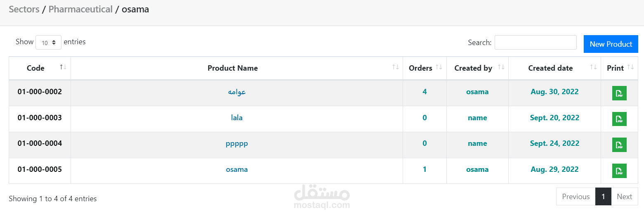Click the New Product button
The height and width of the screenshot is (214, 644).
pos(611,44)
